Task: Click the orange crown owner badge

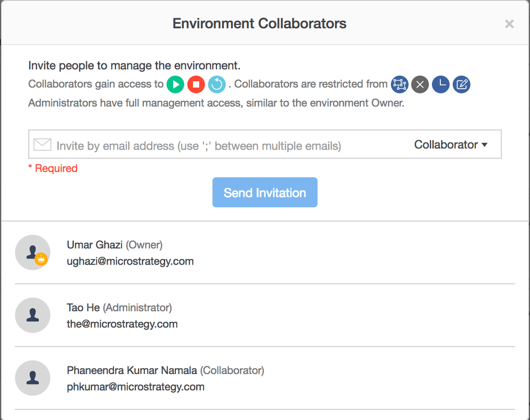Action: tap(41, 259)
